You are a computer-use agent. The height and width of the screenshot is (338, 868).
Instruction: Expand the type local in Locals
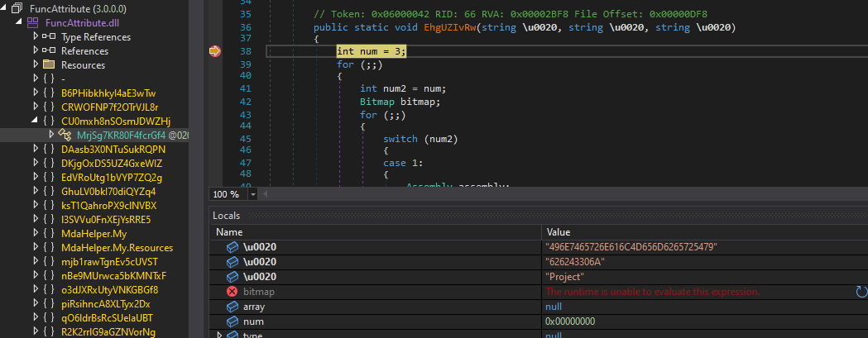point(219,334)
